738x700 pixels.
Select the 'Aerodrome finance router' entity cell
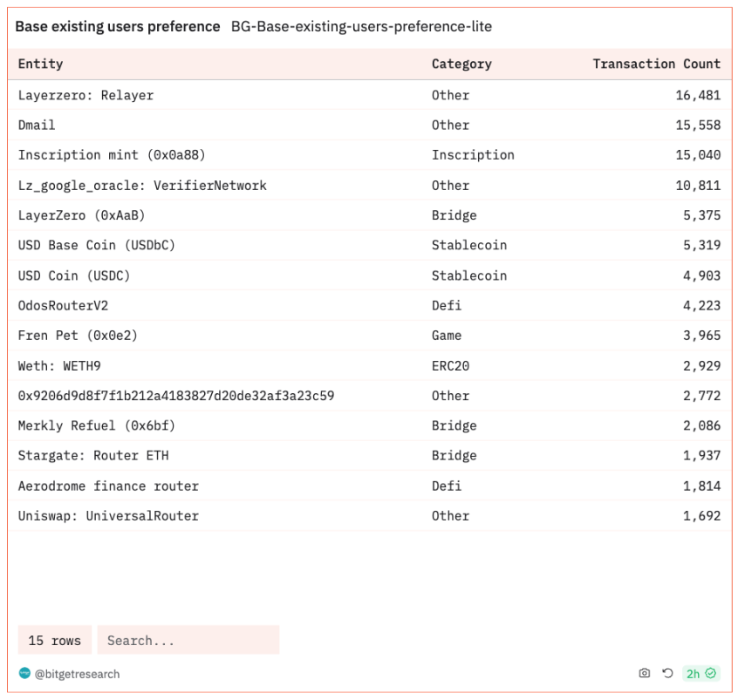[x=108, y=486]
